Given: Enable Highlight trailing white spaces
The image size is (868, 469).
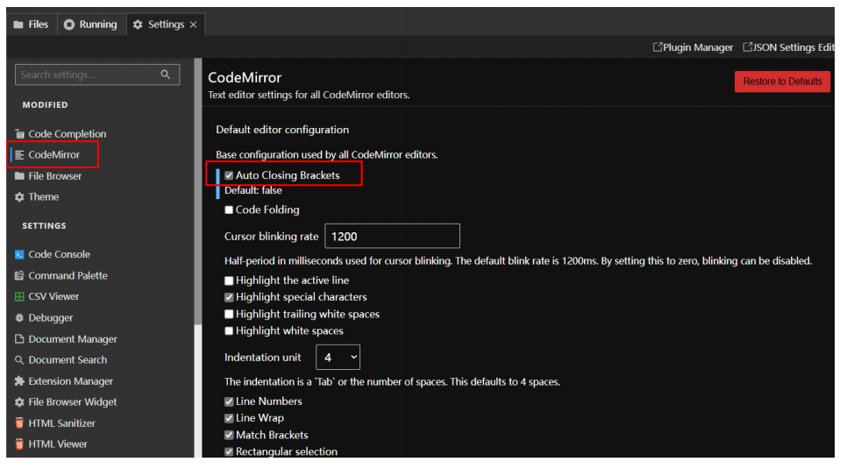Looking at the screenshot, I should (229, 314).
